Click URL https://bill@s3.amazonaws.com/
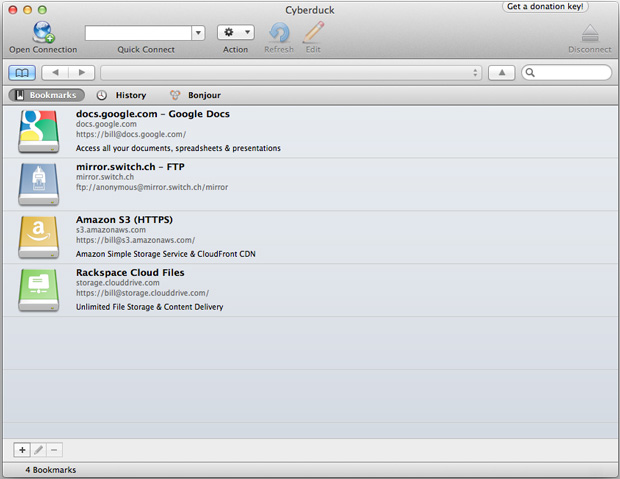Screen dimensions: 620x479 [x=135, y=240]
